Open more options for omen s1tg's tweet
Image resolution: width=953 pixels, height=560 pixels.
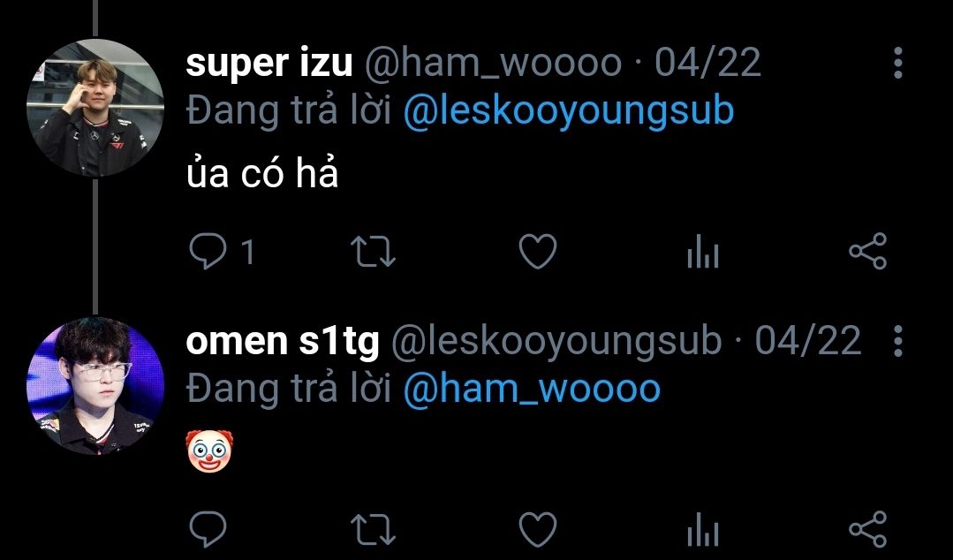897,341
